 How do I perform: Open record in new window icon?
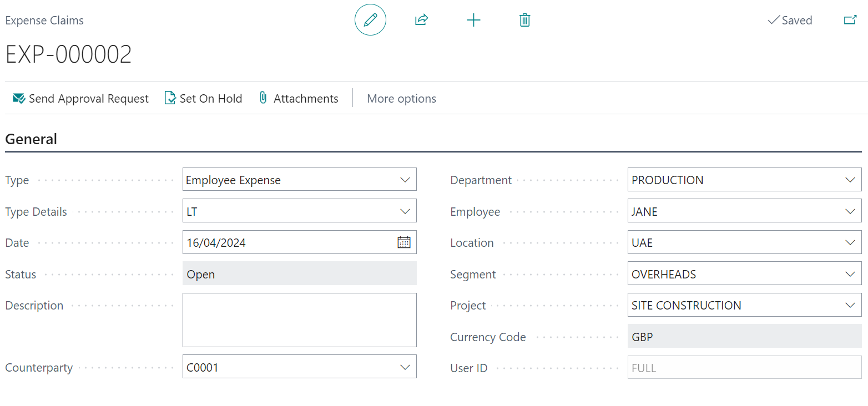click(x=850, y=21)
